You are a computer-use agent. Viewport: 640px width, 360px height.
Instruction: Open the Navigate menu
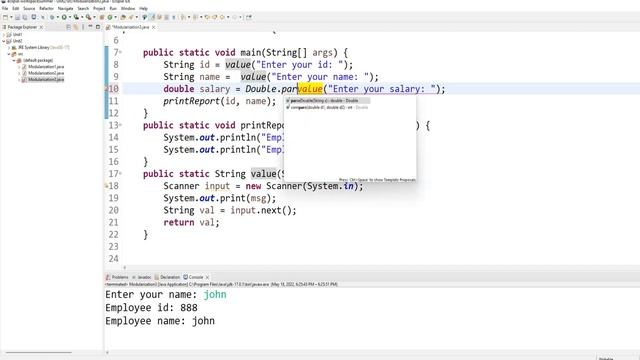65,8
